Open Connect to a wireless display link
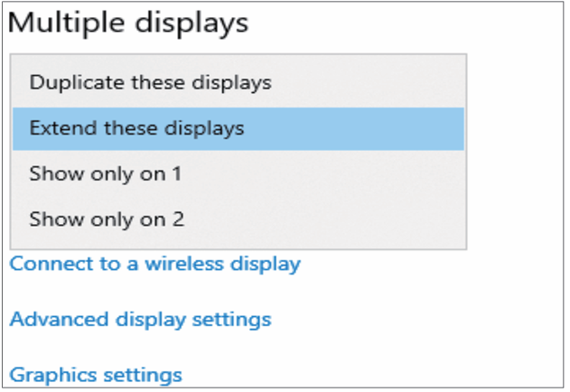Image resolution: width=570 pixels, height=392 pixels. [x=154, y=265]
